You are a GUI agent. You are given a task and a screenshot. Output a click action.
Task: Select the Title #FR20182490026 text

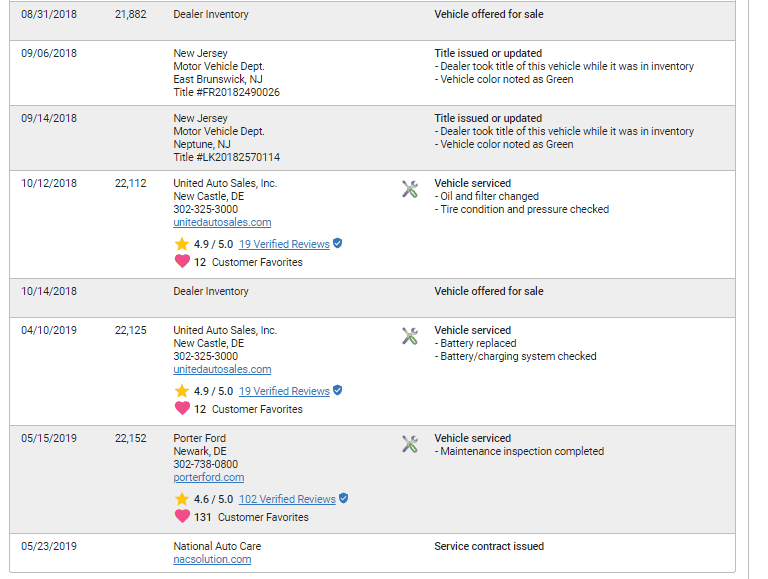pos(226,92)
